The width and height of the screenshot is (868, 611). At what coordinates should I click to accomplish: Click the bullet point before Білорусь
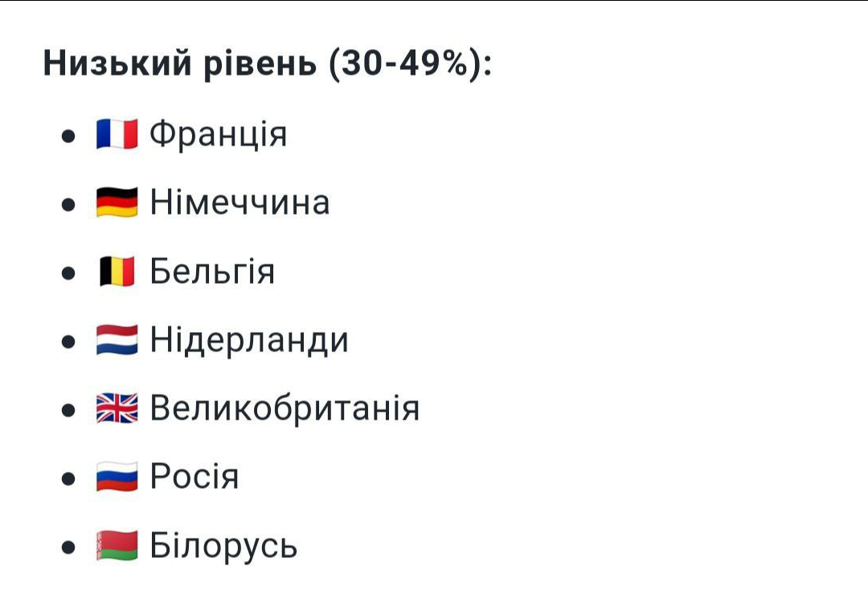(68, 547)
